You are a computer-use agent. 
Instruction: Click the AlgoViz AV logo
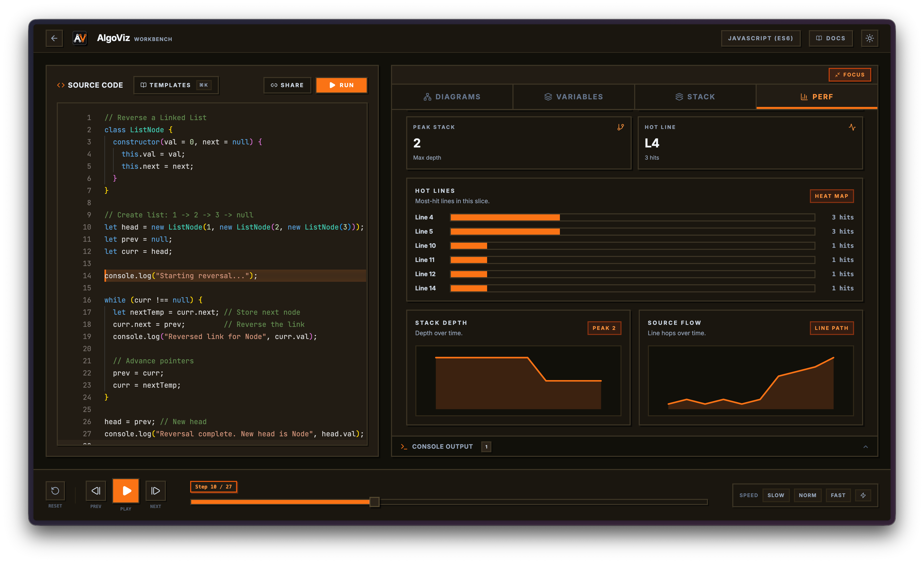point(80,38)
